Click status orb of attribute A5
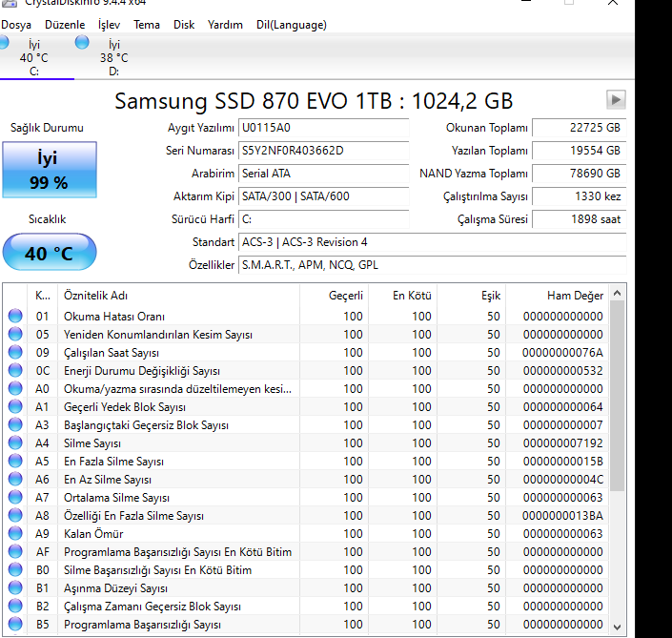Screen dimensions: 672x638 (15, 461)
